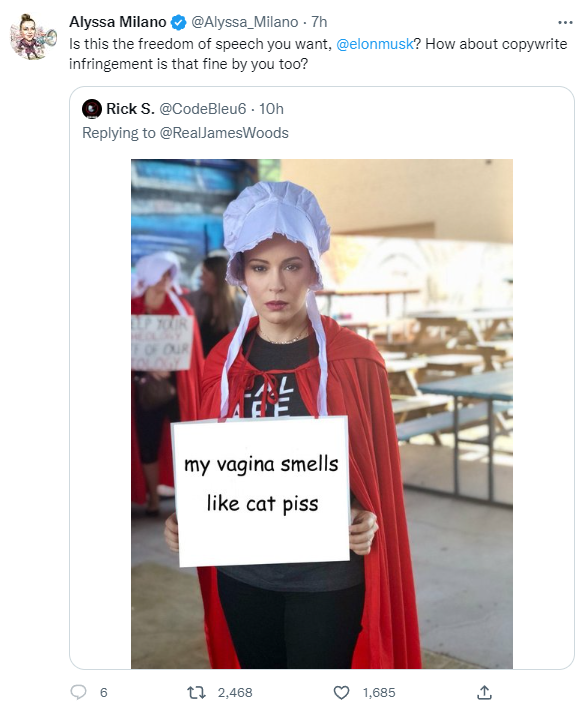This screenshot has height=712, width=579.
Task: Open the quoted tweet image
Action: point(322,414)
